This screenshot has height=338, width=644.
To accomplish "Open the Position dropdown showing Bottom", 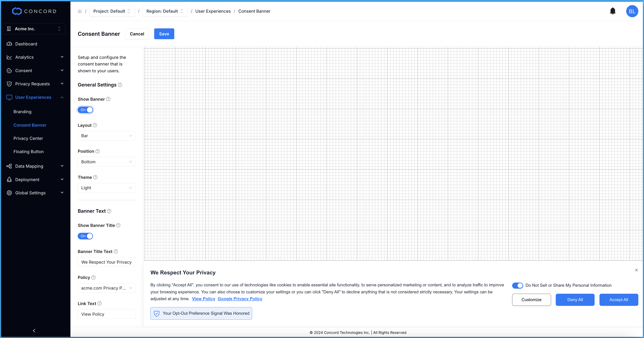I will pos(107,162).
